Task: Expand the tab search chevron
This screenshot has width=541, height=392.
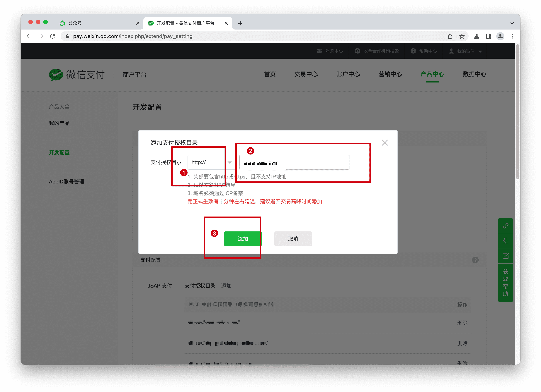Action: click(512, 23)
